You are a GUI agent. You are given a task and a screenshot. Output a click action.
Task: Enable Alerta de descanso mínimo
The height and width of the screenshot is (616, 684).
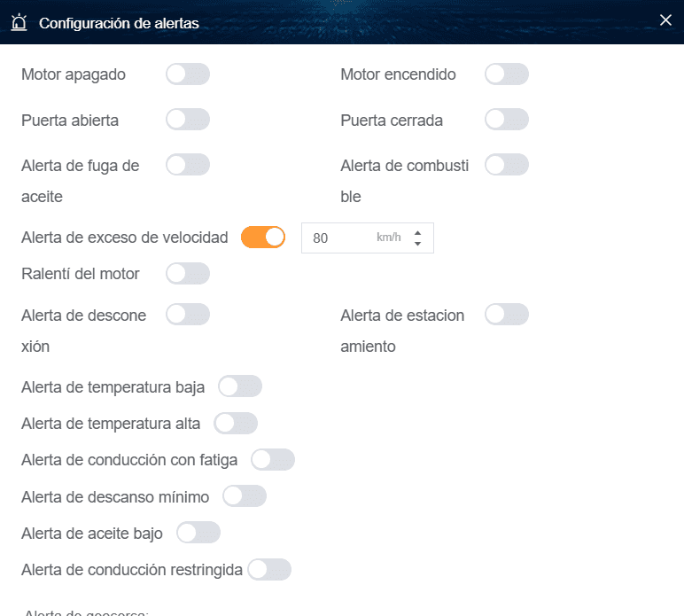tap(245, 496)
